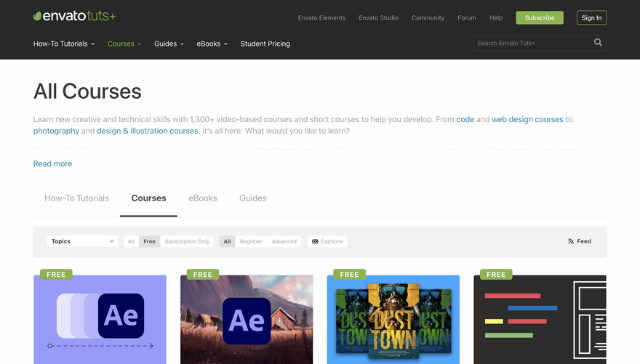Click the Envato Tuts+ logo

pyautogui.click(x=74, y=16)
